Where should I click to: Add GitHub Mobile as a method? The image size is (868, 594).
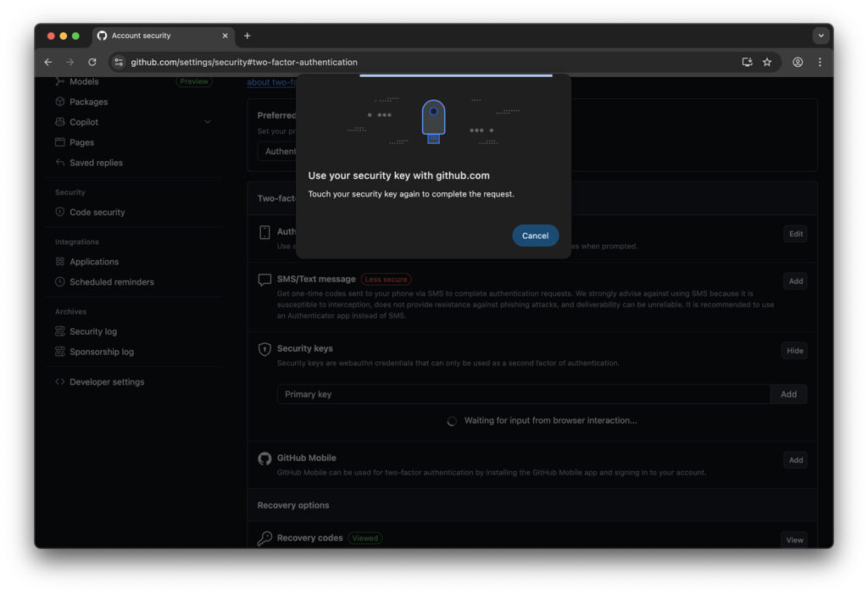(795, 460)
